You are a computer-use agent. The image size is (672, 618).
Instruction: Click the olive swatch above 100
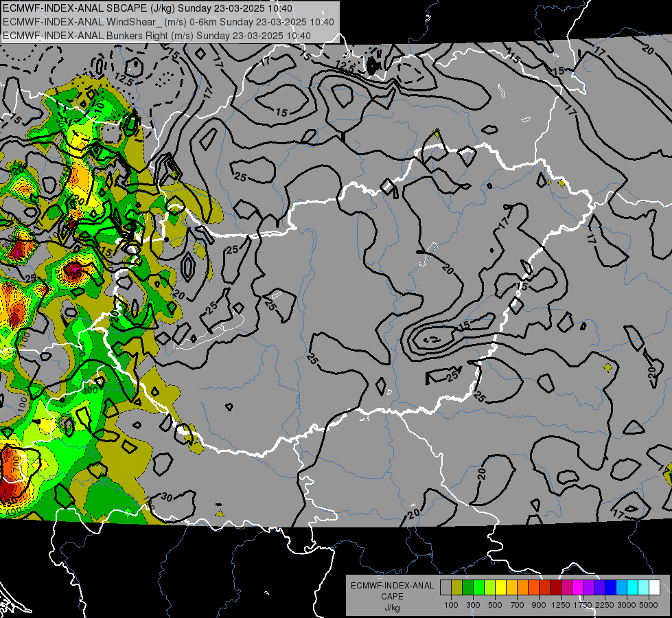point(457,588)
